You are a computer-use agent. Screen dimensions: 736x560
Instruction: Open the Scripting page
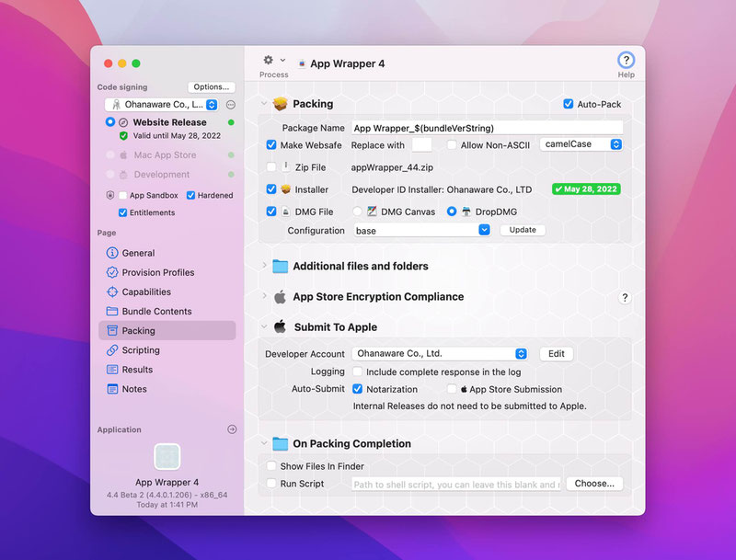167,349
